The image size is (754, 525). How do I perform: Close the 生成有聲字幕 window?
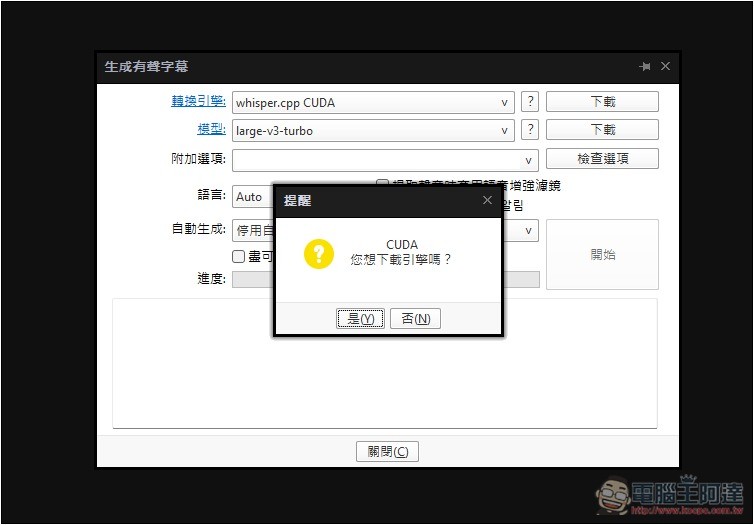coord(666,66)
